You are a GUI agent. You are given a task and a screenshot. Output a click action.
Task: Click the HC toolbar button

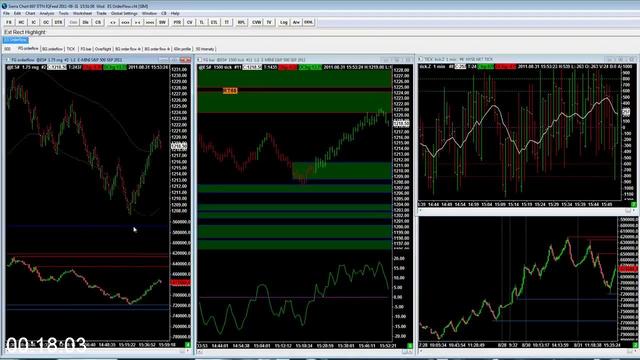click(21, 22)
